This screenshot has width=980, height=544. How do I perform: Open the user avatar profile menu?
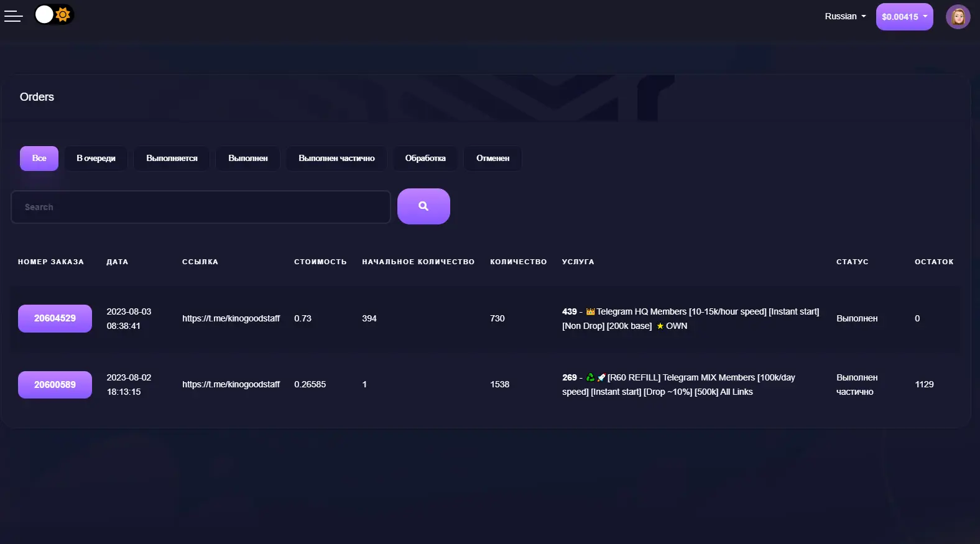pos(958,17)
